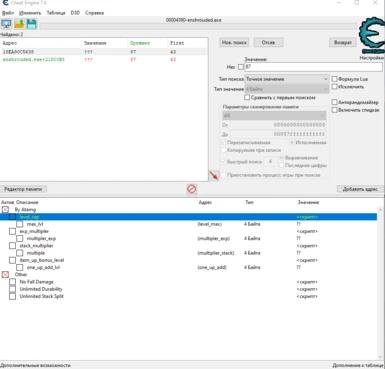Click the scan value input field
The width and height of the screenshot is (385, 369).
point(313,67)
